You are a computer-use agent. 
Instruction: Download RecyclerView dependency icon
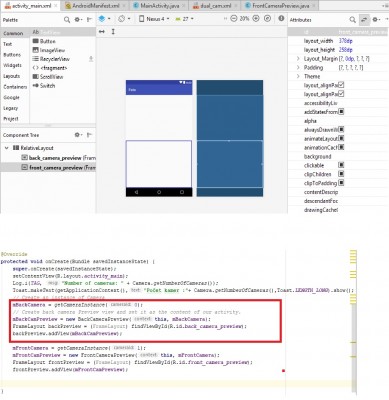91,59
